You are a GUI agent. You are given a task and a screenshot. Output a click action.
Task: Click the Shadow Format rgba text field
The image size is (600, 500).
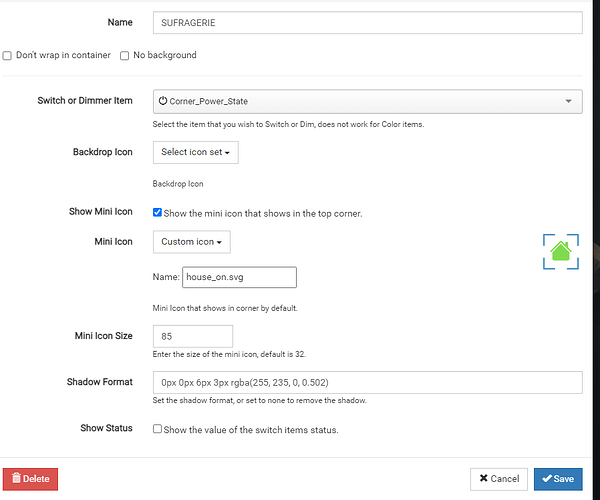coord(367,383)
